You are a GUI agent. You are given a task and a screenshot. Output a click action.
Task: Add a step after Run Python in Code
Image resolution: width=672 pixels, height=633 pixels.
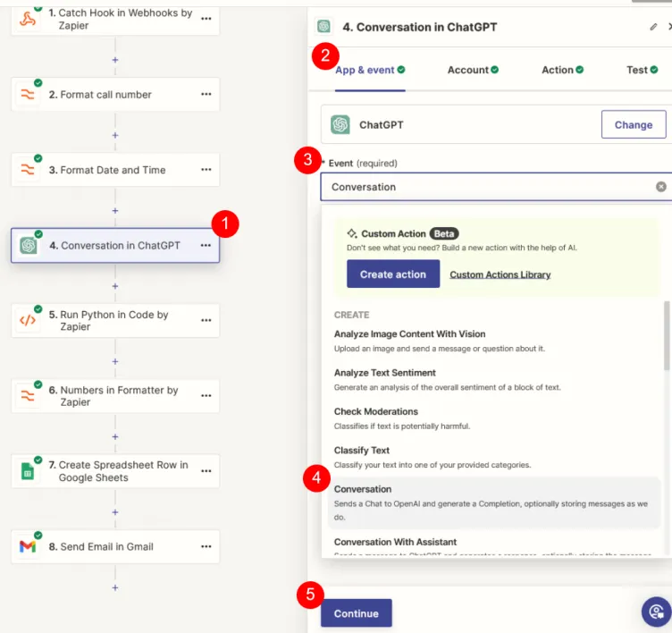click(x=115, y=361)
